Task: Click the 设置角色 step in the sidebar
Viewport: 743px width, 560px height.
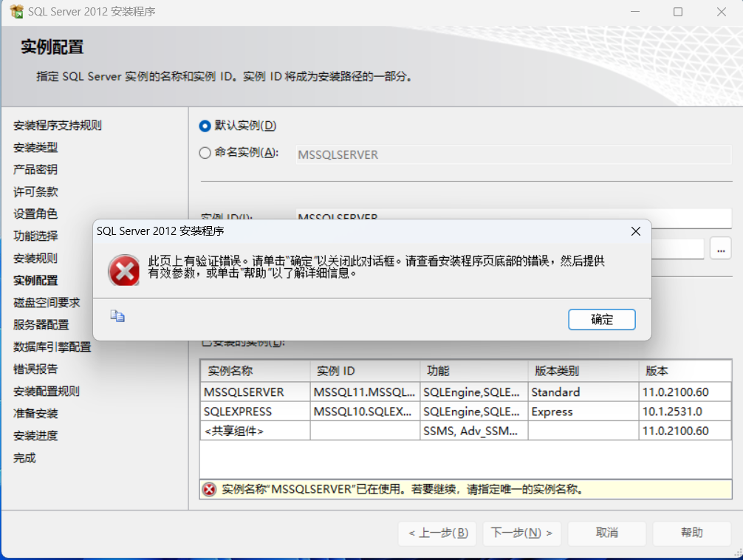Action: point(35,214)
